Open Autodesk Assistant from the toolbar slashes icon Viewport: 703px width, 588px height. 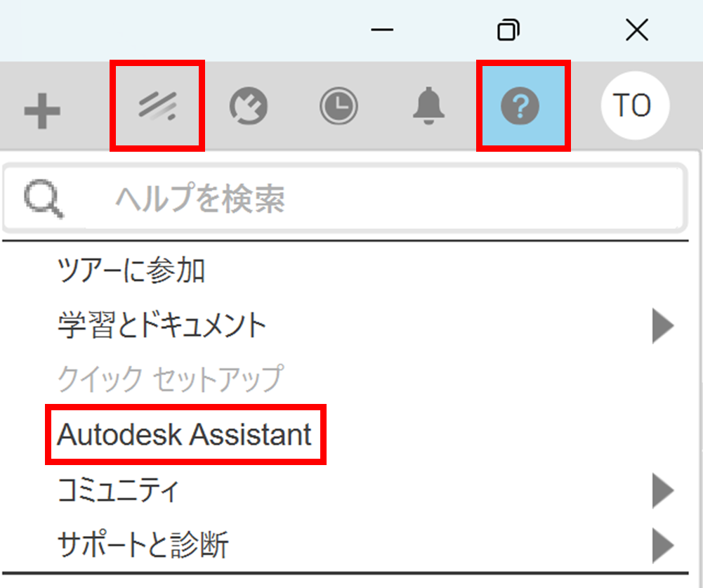click(x=157, y=106)
